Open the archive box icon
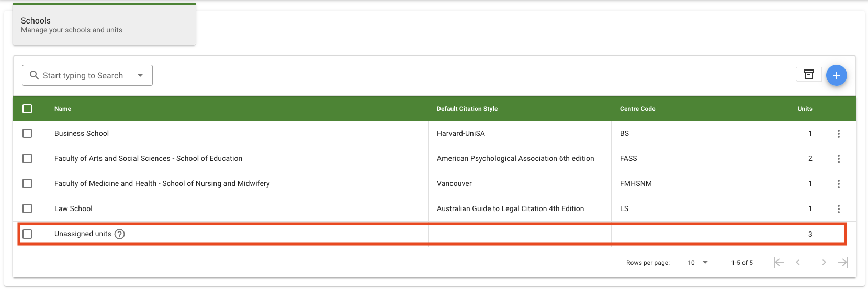Viewport: 868px width, 290px height. (x=808, y=74)
